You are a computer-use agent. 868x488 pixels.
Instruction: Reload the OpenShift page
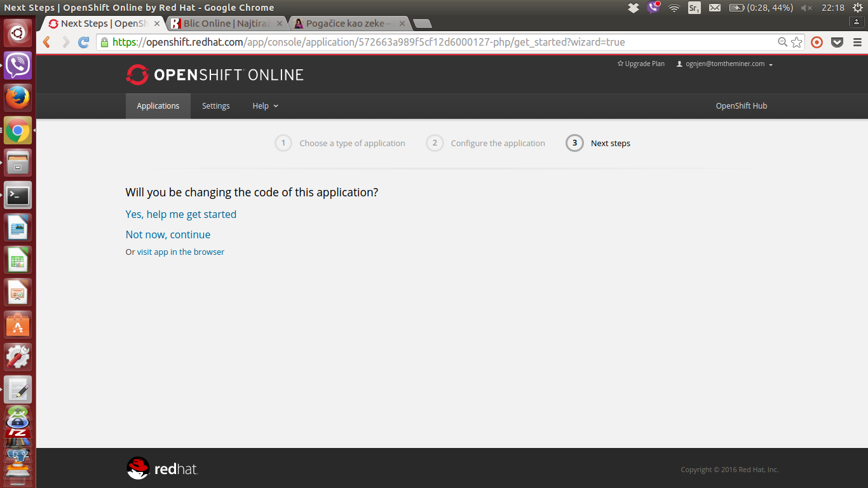coord(84,43)
